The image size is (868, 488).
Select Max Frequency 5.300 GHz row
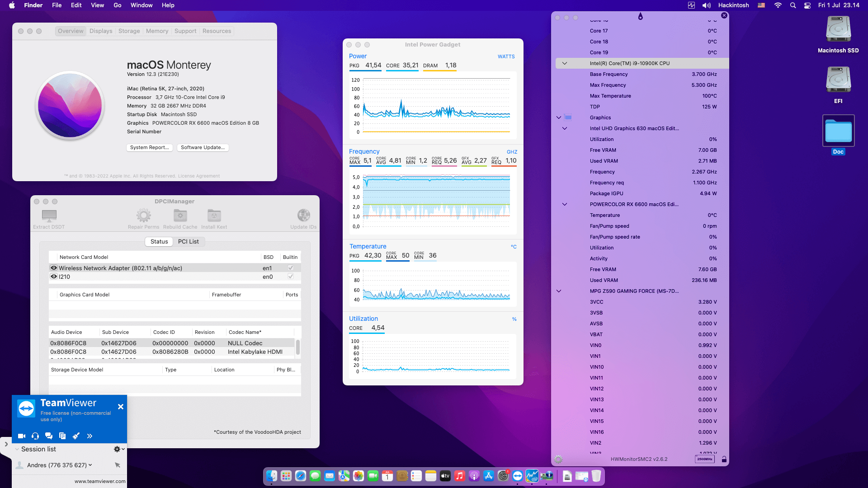pyautogui.click(x=642, y=85)
